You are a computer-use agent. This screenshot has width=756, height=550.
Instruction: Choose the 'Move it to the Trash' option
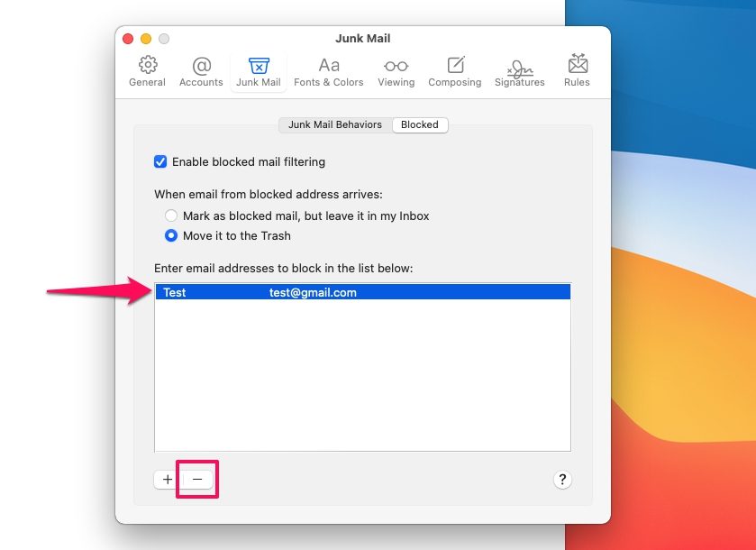(x=171, y=236)
